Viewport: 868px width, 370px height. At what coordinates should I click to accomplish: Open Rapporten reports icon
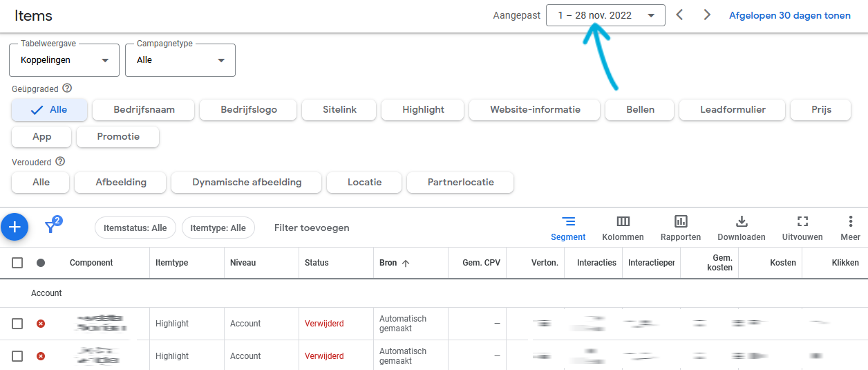(x=681, y=228)
